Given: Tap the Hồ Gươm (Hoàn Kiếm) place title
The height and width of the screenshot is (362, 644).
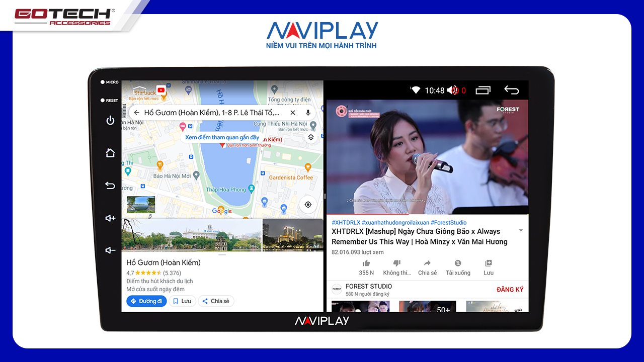Looking at the screenshot, I should pyautogui.click(x=164, y=262).
